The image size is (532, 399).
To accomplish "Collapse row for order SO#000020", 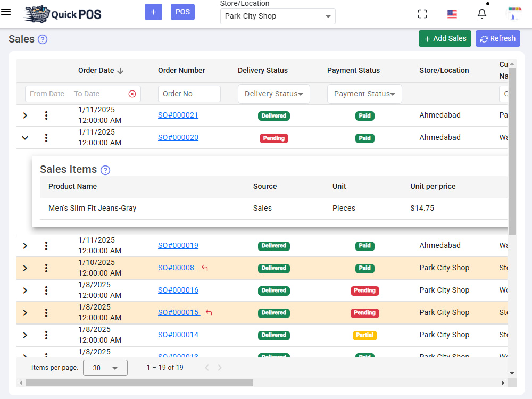I will pyautogui.click(x=25, y=138).
